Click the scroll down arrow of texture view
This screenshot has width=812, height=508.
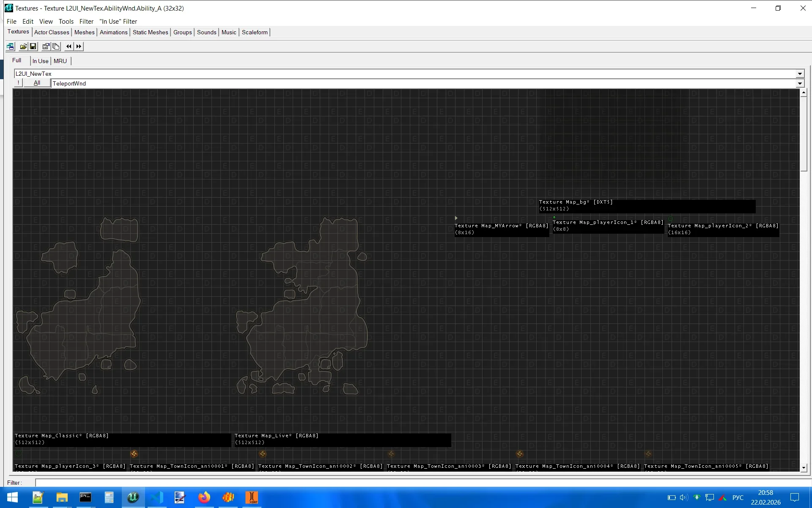pyautogui.click(x=804, y=468)
